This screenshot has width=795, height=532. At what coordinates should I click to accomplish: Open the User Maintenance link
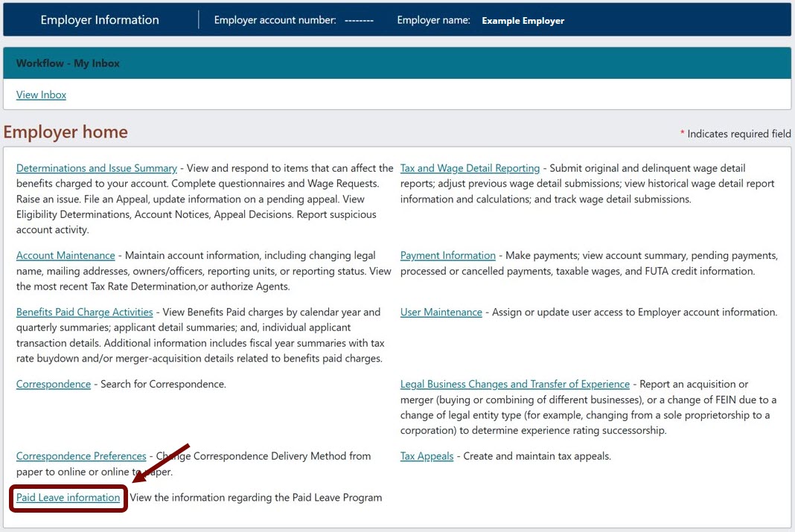[441, 312]
